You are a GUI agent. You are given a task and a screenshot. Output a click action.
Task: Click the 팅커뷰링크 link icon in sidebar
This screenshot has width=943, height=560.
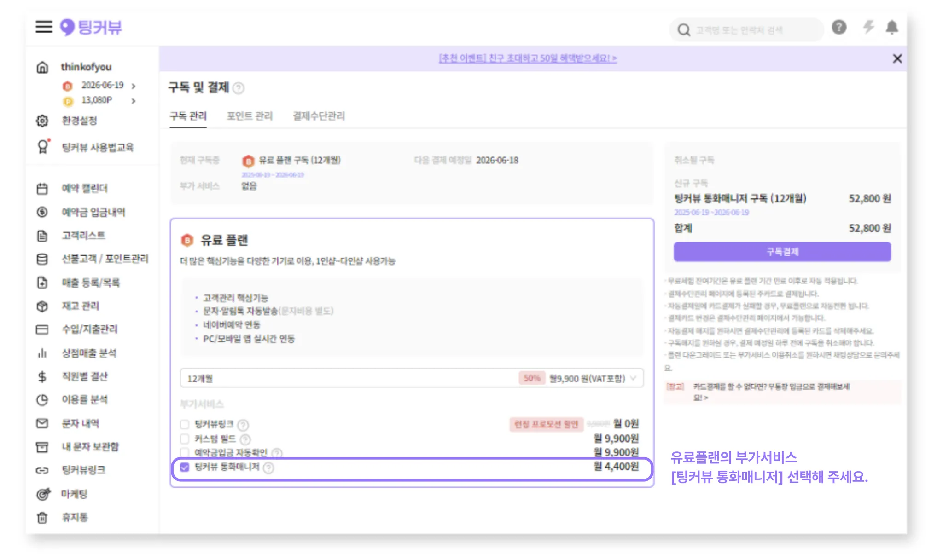[x=42, y=470]
